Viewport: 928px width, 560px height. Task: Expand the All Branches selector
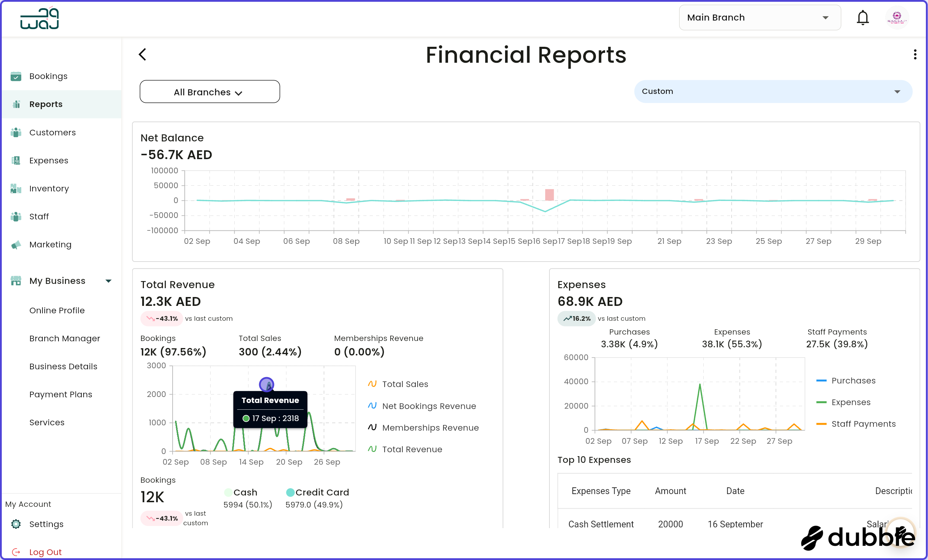(x=209, y=91)
